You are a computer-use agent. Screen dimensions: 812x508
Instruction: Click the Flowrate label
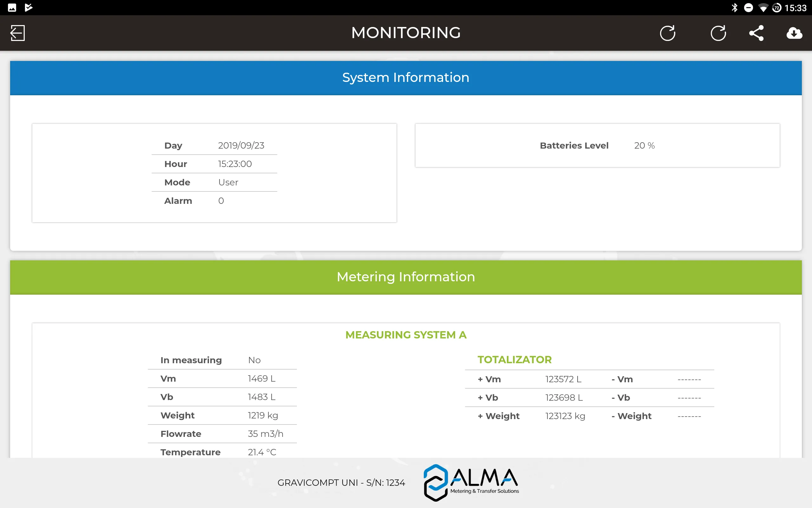pos(181,434)
